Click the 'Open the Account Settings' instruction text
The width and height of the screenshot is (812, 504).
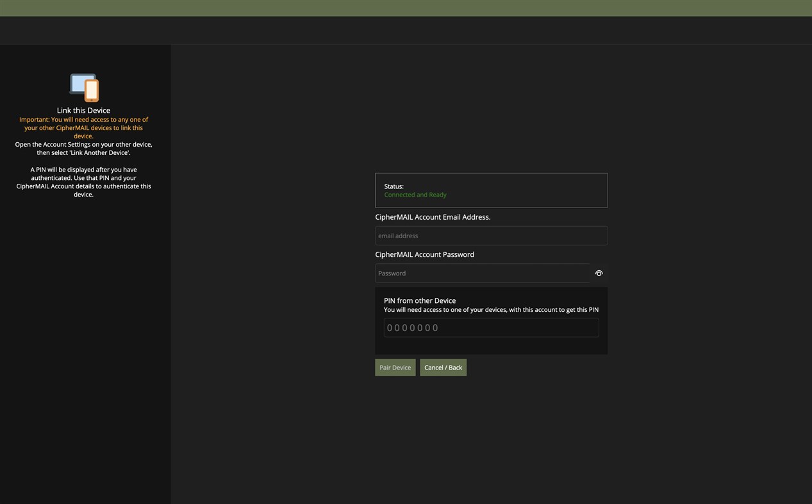(83, 149)
